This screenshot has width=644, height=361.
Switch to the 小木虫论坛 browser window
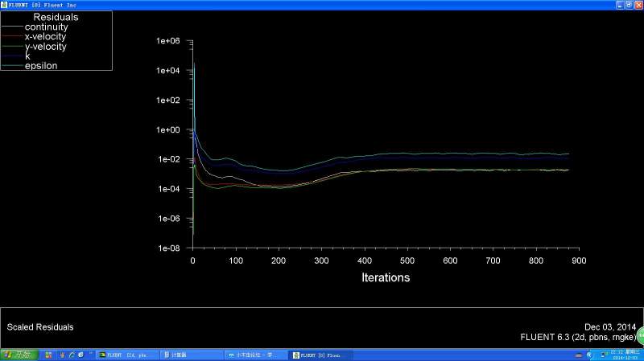254,355
